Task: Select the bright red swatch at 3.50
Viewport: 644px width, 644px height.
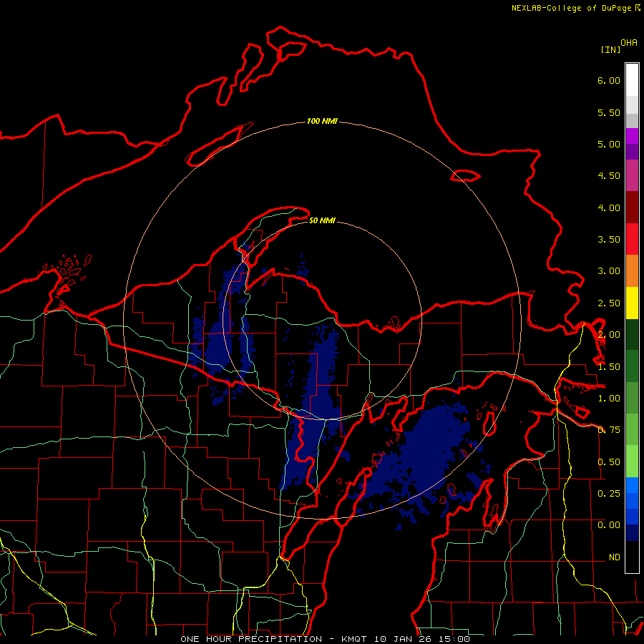Action: (632, 239)
